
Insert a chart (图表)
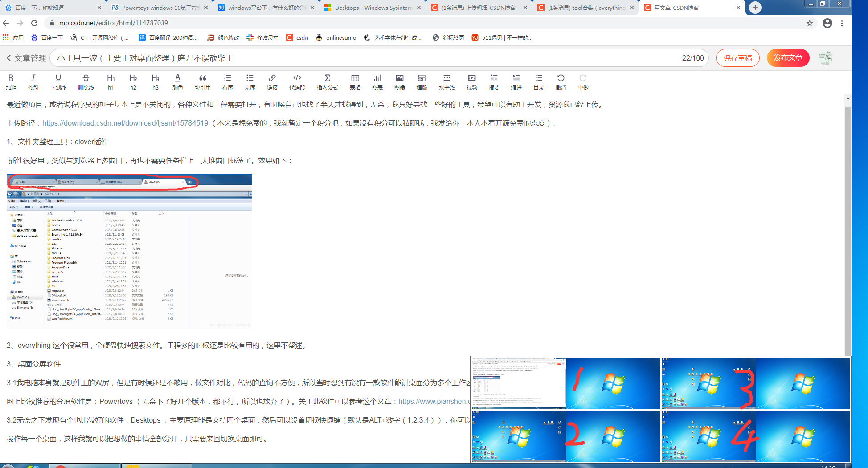point(377,82)
